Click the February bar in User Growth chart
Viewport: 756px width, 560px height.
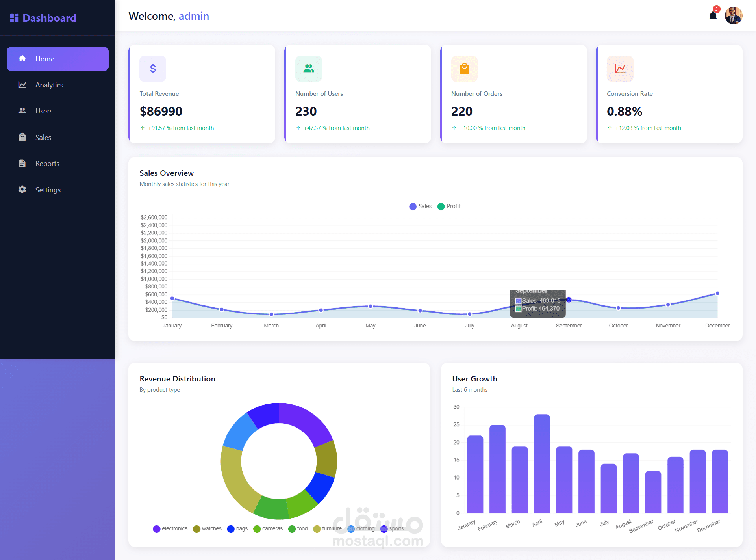tap(497, 469)
